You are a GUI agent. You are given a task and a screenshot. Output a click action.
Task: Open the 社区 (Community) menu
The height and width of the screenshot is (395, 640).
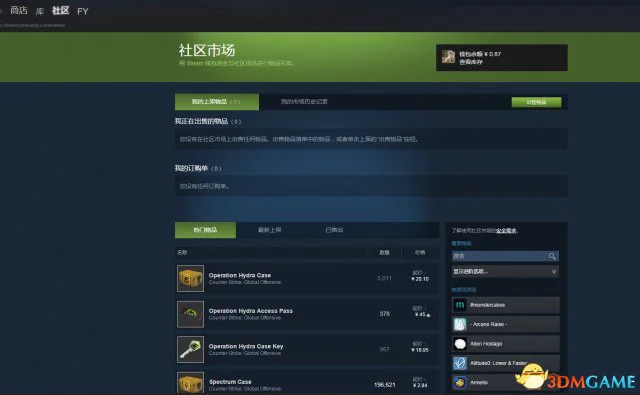tap(60, 10)
